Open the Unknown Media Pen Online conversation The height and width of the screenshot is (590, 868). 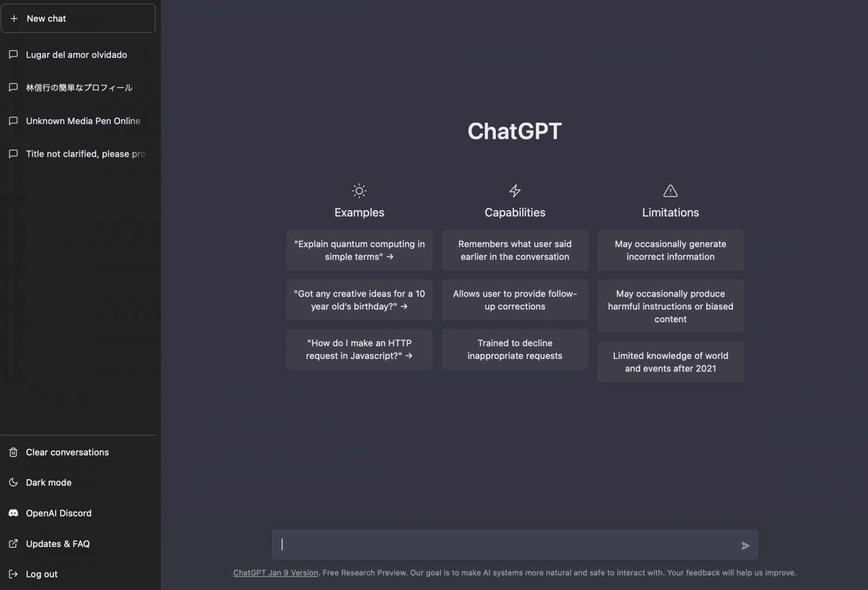pyautogui.click(x=78, y=121)
